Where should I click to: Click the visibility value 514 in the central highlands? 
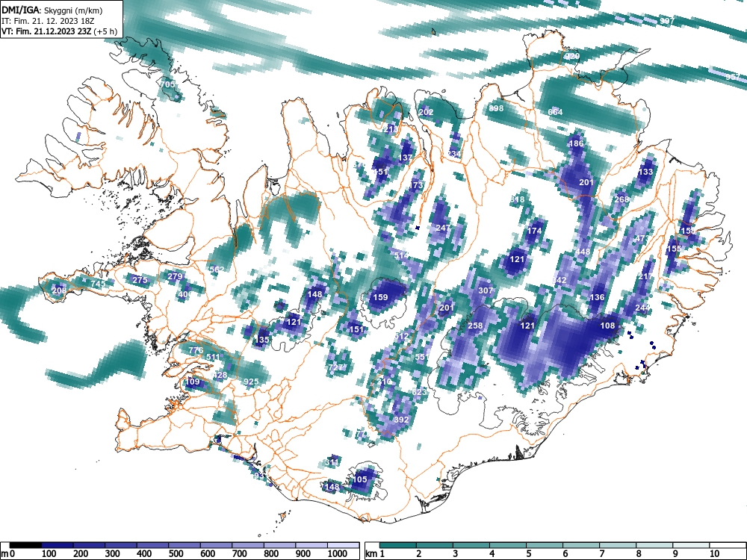(x=402, y=255)
